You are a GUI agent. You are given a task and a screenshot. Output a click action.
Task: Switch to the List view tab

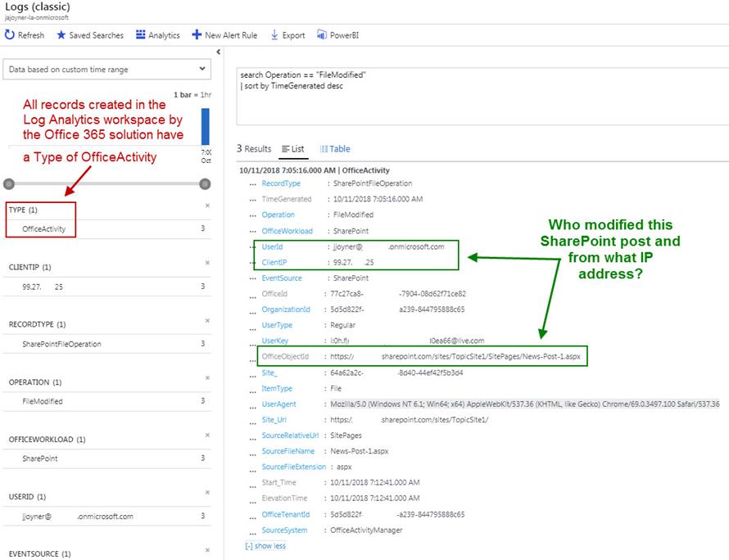coord(292,149)
